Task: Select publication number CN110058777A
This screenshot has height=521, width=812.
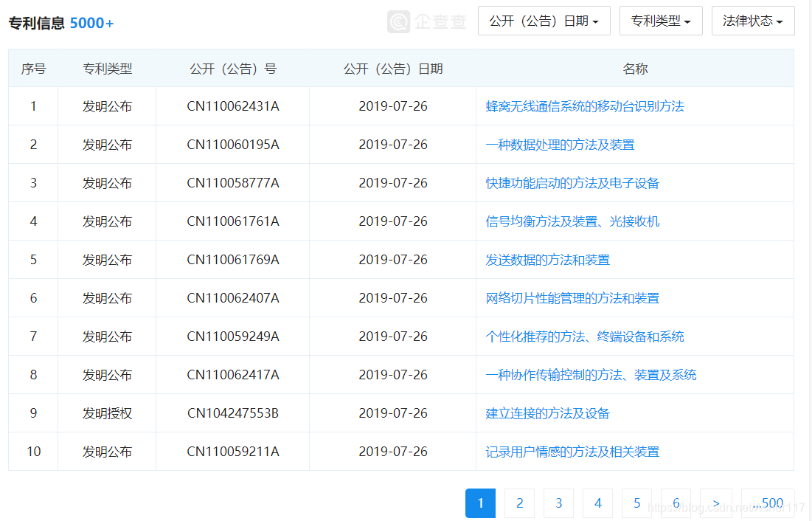Action: coord(233,183)
